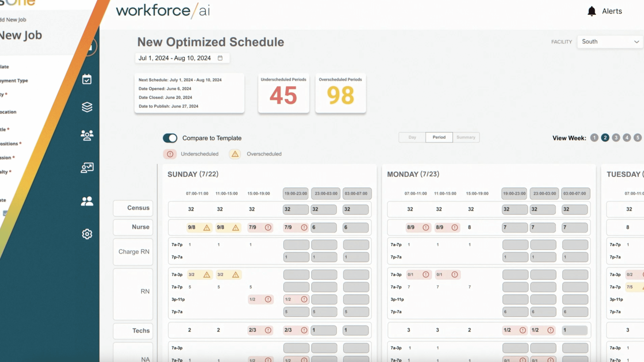
Task: Open the two-person users sidebar icon
Action: (87, 201)
